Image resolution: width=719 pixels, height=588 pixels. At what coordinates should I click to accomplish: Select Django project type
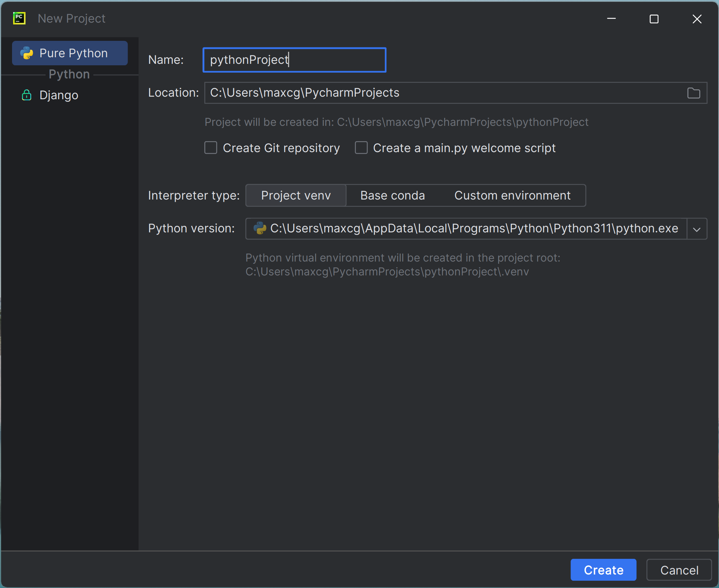[x=58, y=95]
